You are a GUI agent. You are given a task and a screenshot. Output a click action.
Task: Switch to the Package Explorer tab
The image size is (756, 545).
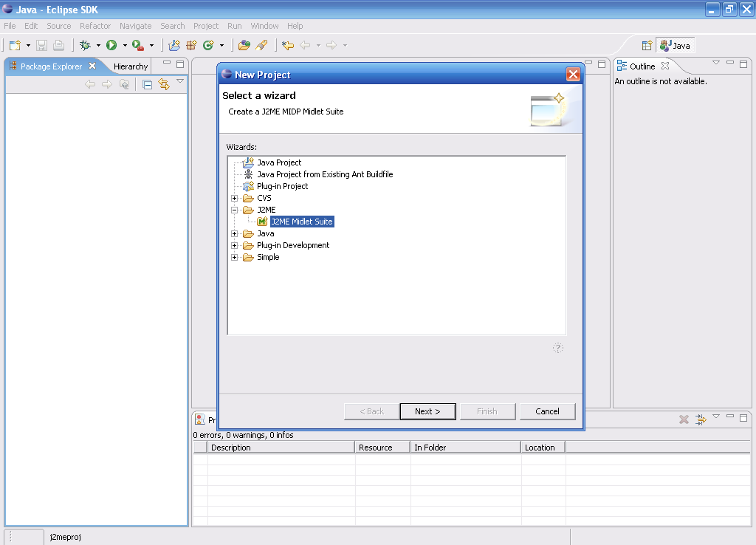[51, 66]
